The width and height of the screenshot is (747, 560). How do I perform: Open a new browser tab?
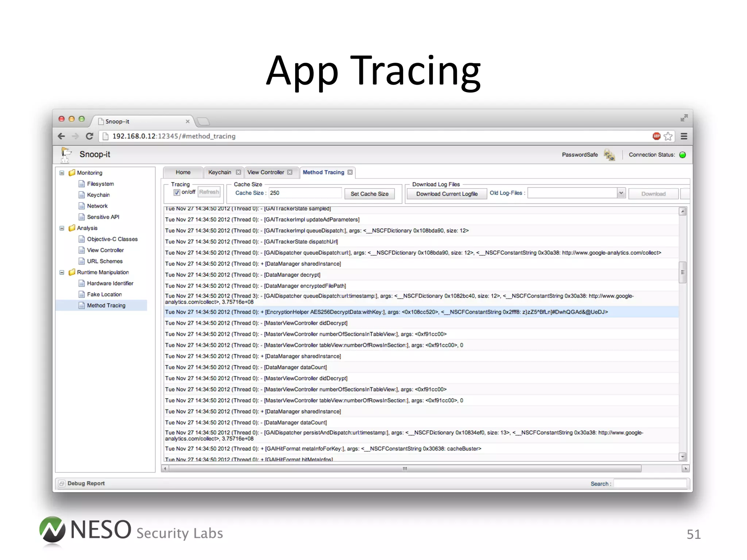click(203, 121)
